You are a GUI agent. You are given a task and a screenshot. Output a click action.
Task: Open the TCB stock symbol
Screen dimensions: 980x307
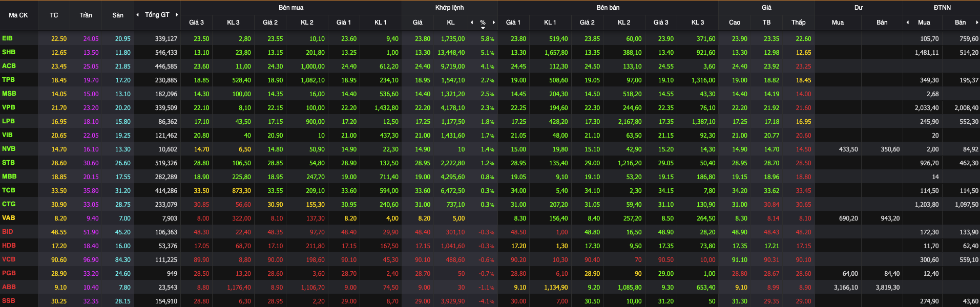click(9, 190)
